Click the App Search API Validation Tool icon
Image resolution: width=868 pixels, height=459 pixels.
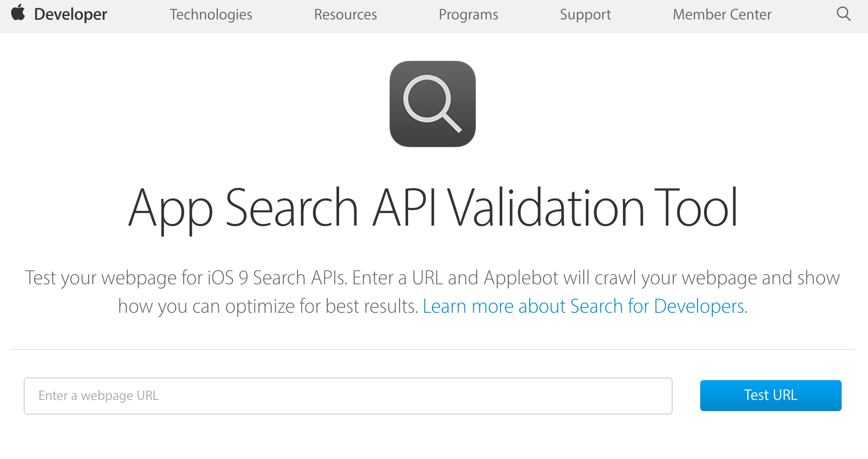[432, 104]
